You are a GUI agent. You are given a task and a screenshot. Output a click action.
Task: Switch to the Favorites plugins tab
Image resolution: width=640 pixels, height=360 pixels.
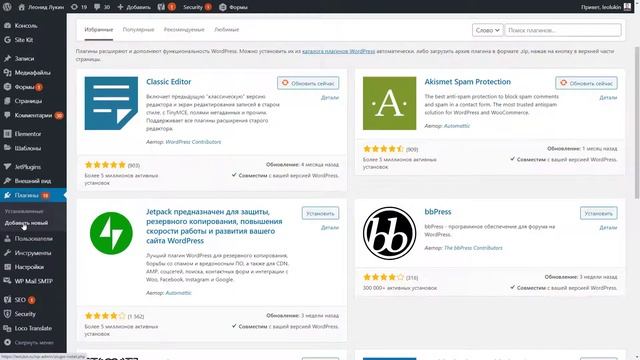(x=227, y=30)
